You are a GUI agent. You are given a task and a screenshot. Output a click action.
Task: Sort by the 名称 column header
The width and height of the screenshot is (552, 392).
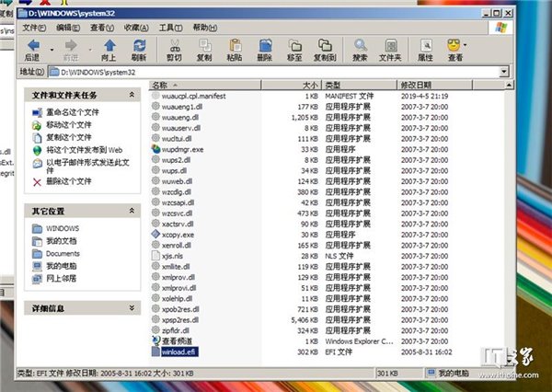(x=205, y=85)
